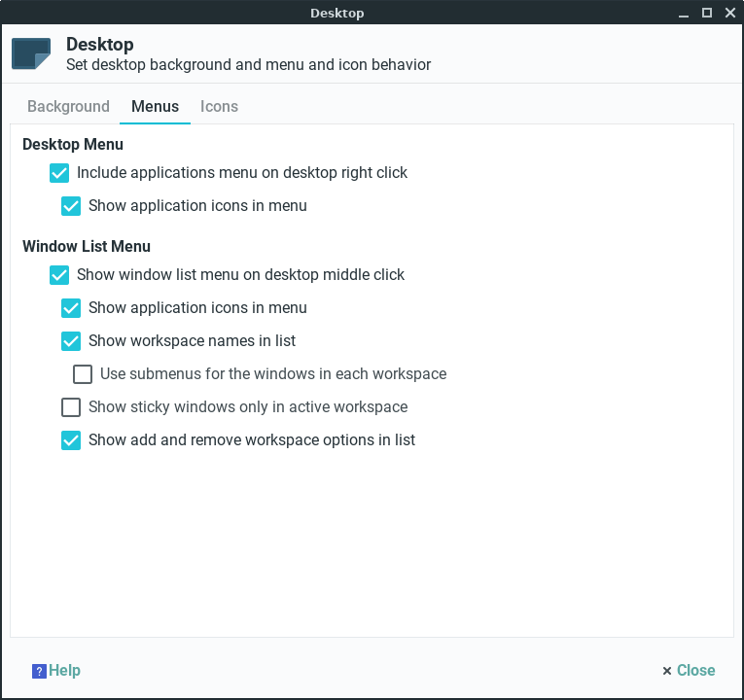The width and height of the screenshot is (744, 700).
Task: Click the Desktop settings icon in the header
Action: point(31,54)
